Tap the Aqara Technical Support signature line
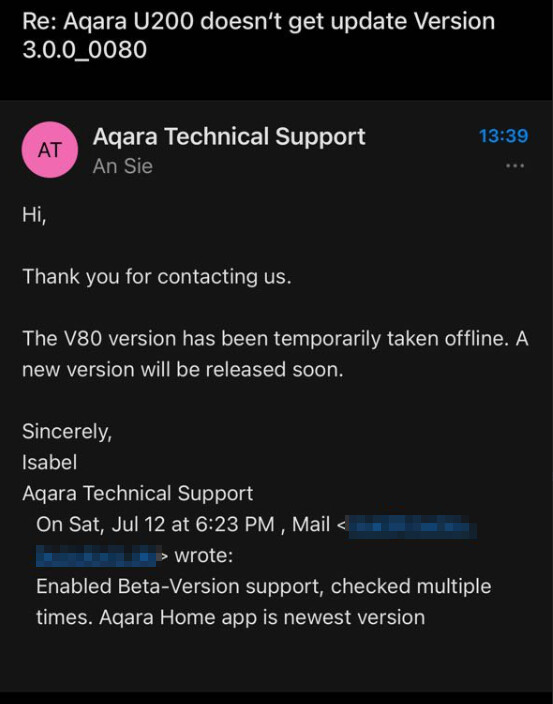The width and height of the screenshot is (553, 704). coord(137,493)
